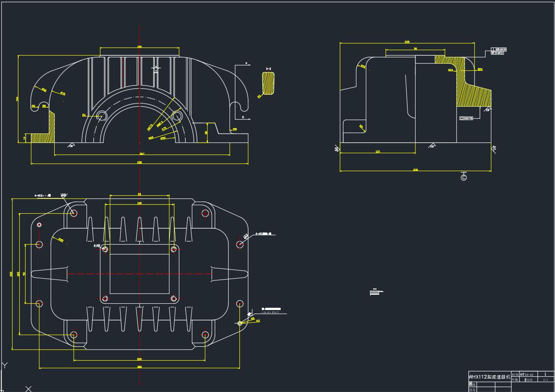The image size is (555, 392).
Task: Select the 330 overall width dimension in front view
Action: 139,162
